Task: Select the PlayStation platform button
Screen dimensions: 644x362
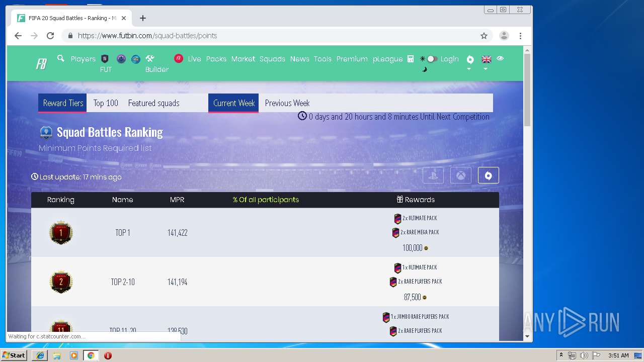Action: click(x=433, y=175)
